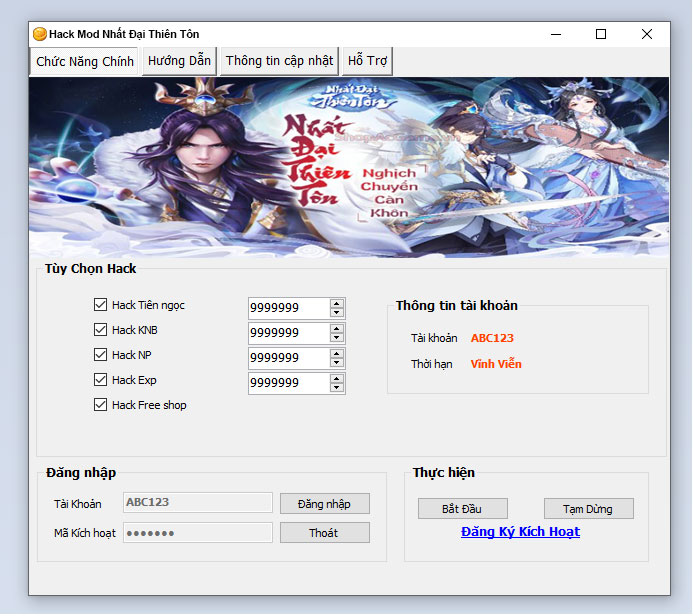Open the Thông tin cập nhật tab
This screenshot has height=616, width=693.
pyautogui.click(x=279, y=61)
